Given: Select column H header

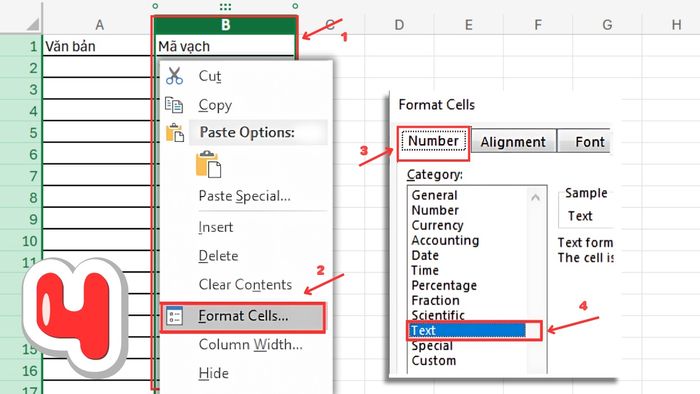Looking at the screenshot, I should 676,25.
